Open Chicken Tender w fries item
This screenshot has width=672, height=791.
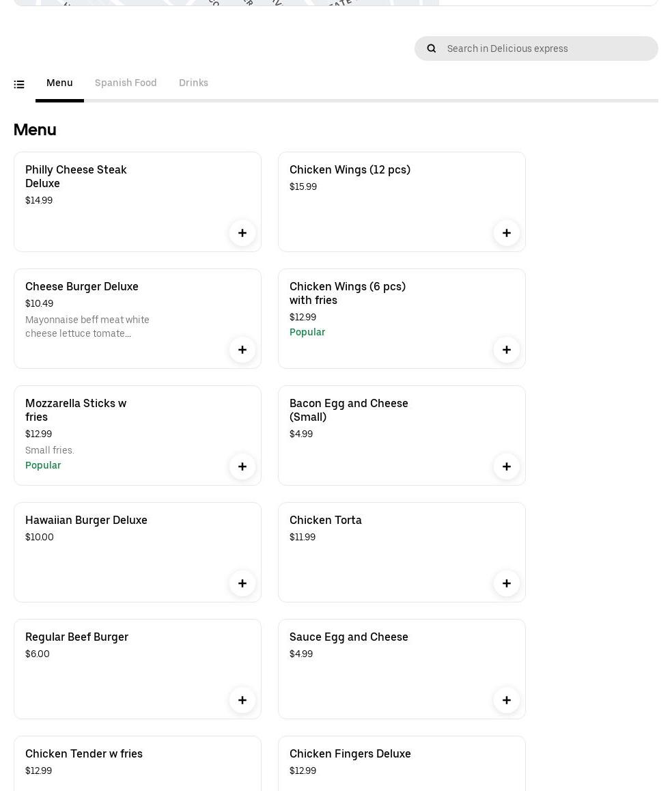(84, 753)
